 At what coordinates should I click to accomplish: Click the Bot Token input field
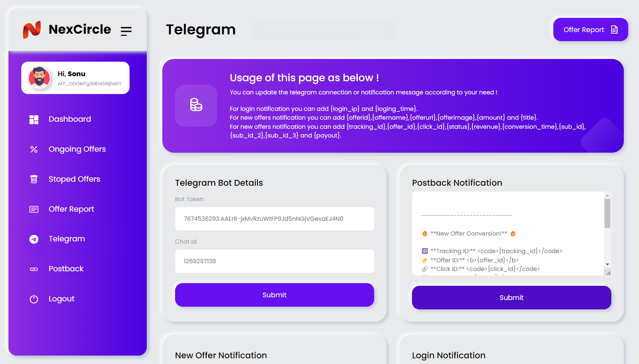(x=274, y=219)
